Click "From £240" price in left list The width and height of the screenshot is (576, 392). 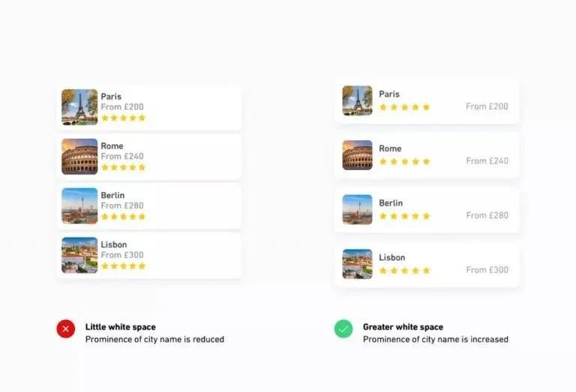(122, 157)
